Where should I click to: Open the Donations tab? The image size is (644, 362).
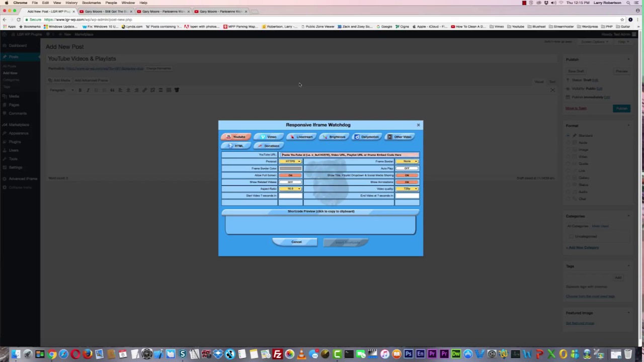tap(268, 146)
